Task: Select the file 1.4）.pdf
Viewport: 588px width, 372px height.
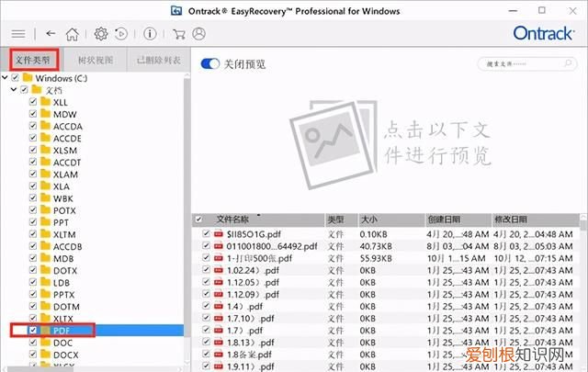Action: click(245, 306)
